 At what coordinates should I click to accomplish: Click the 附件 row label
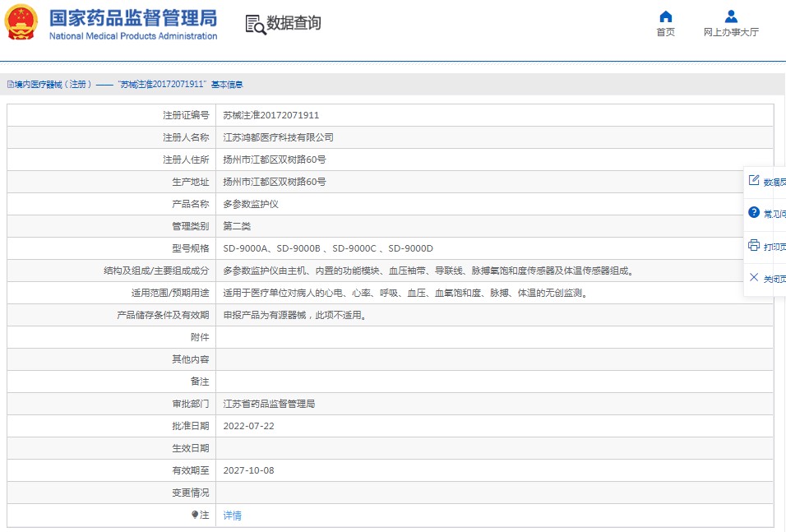tap(200, 337)
